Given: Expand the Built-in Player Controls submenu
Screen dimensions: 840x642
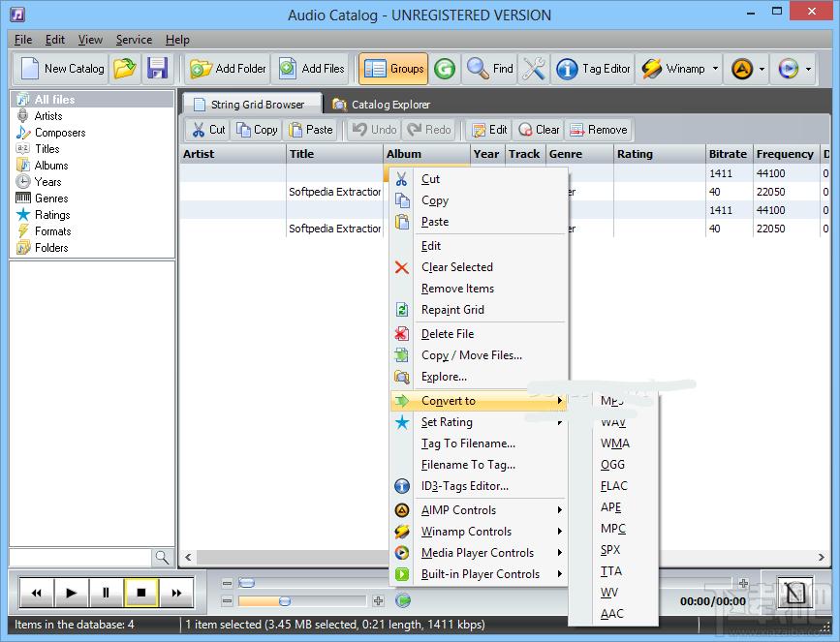Looking at the screenshot, I should pos(479,574).
